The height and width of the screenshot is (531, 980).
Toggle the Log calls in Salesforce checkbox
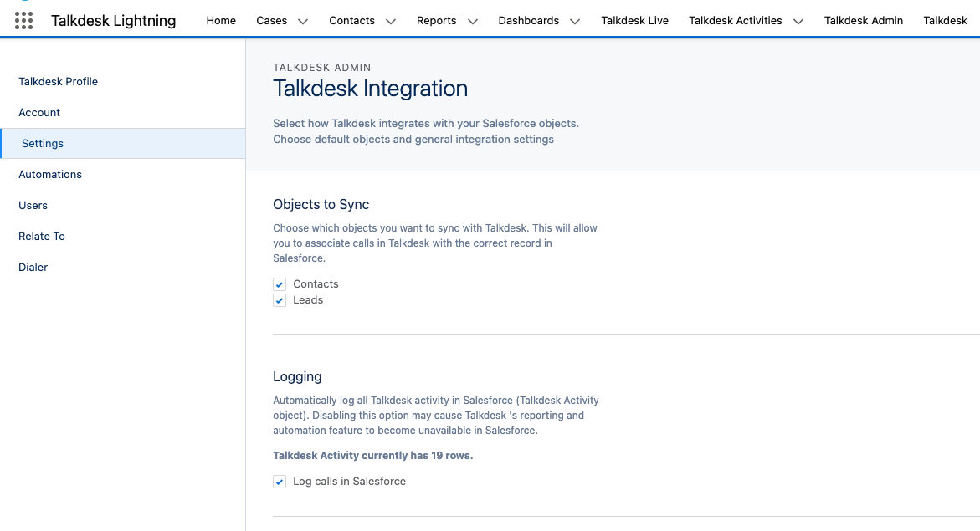[280, 482]
